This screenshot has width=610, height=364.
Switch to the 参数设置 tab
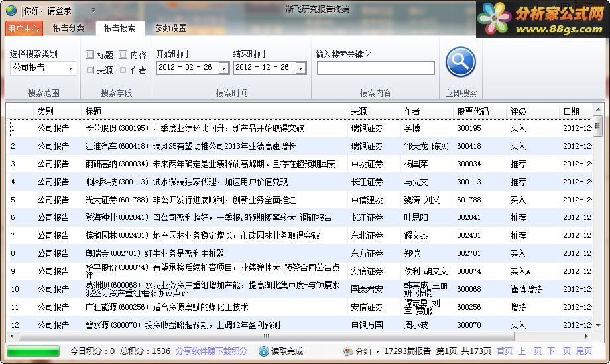coord(170,28)
